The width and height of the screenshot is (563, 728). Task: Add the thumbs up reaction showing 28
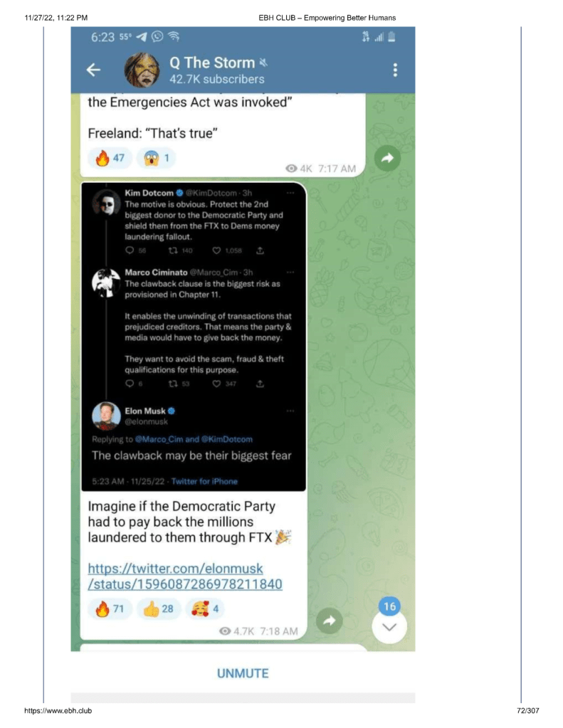pyautogui.click(x=158, y=608)
